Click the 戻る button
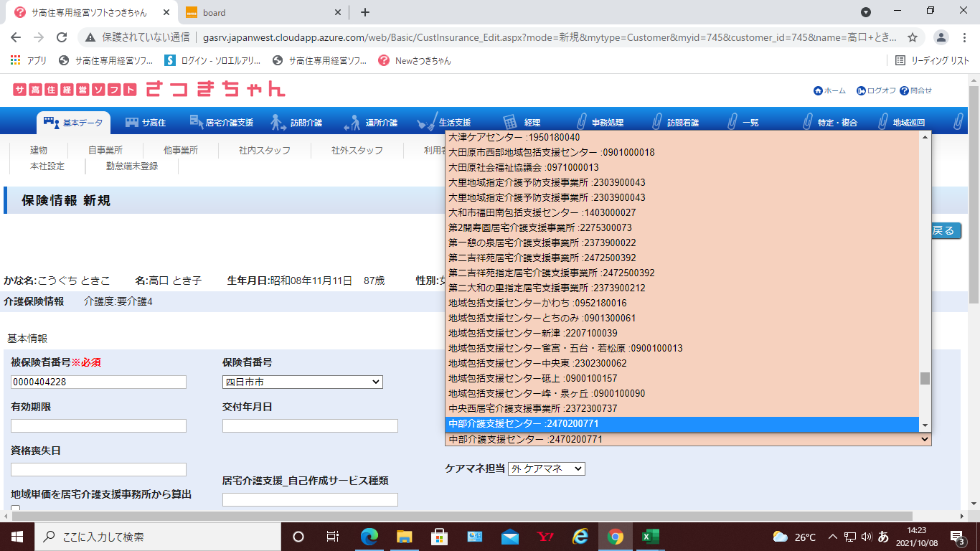Screen dimensions: 980x551 [x=943, y=231]
